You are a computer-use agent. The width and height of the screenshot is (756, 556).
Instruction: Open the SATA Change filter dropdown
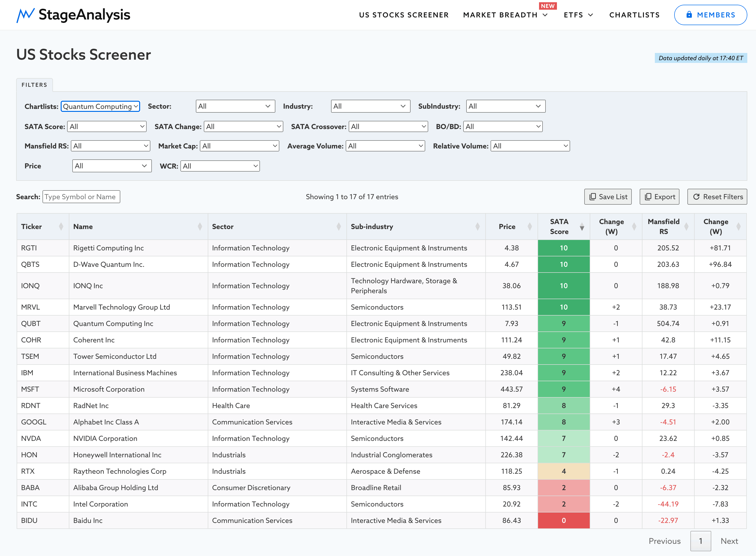coord(244,127)
